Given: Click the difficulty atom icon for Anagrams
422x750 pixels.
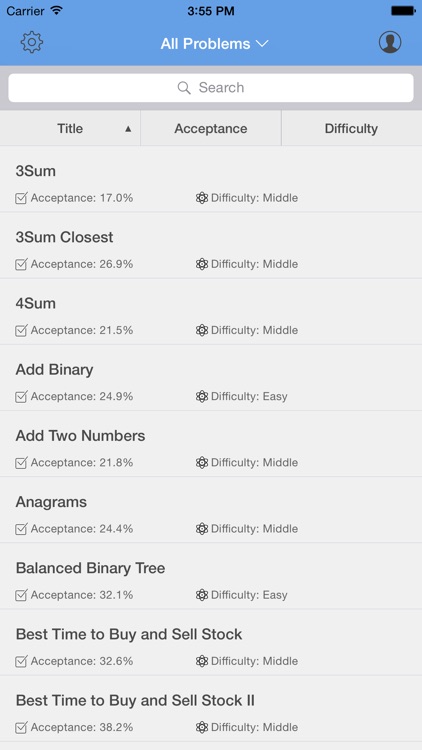Looking at the screenshot, I should (x=202, y=529).
